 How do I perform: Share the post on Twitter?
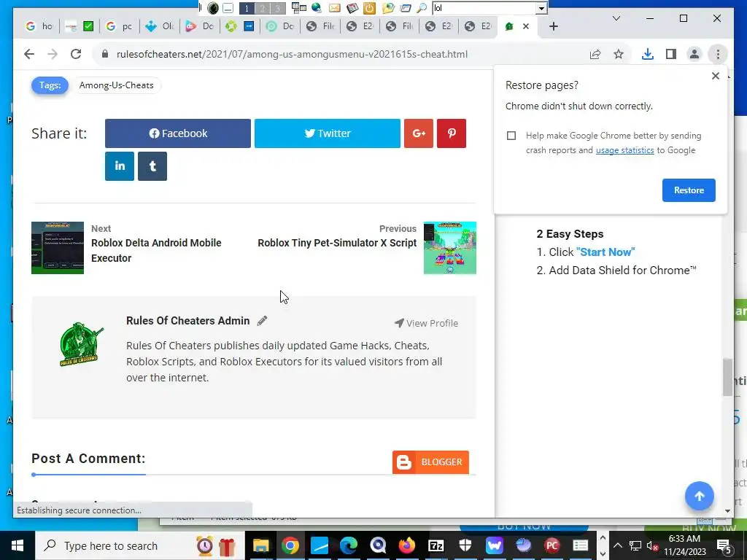pos(328,133)
